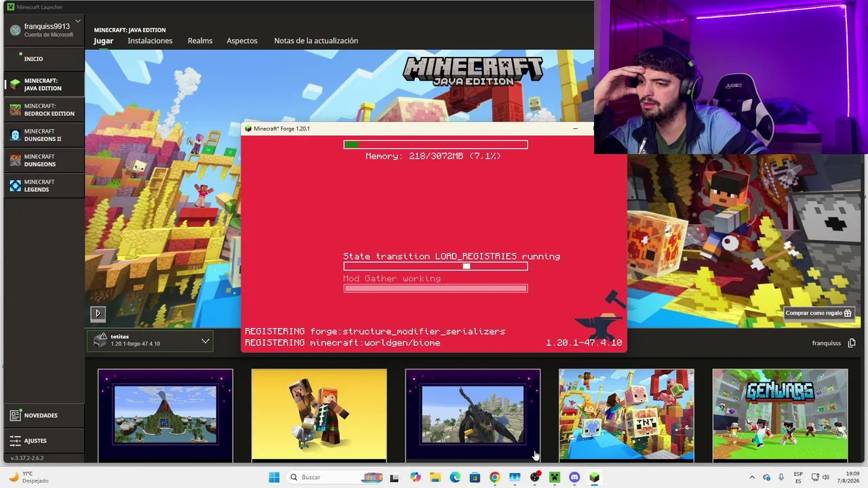Screen dimensions: 868x488
Task: Click the copy icon next to franquisss
Action: (x=852, y=343)
